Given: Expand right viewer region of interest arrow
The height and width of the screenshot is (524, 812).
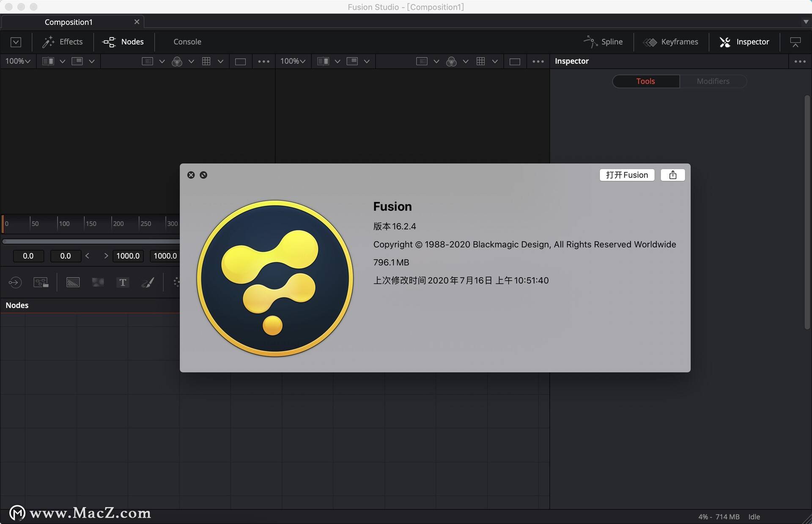Looking at the screenshot, I should [436, 62].
